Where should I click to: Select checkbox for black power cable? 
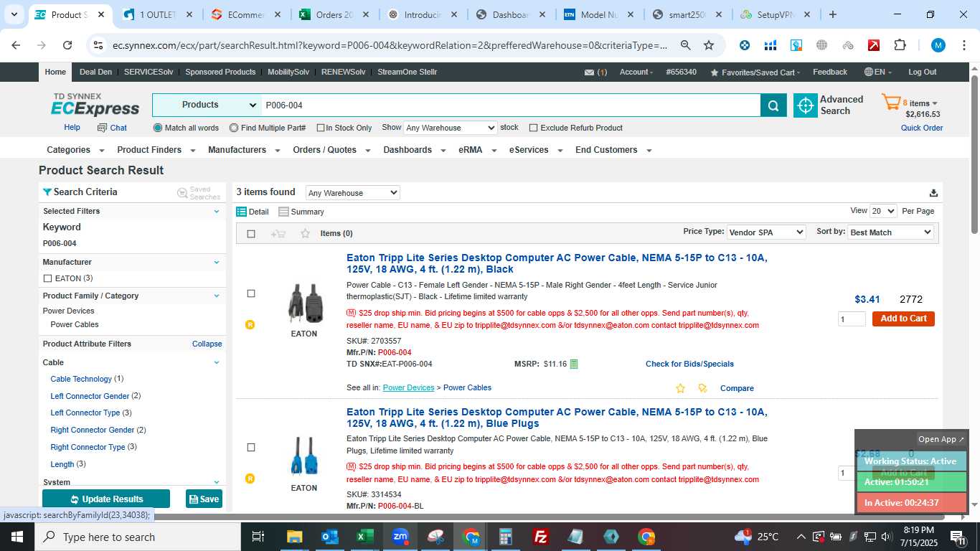pos(250,293)
